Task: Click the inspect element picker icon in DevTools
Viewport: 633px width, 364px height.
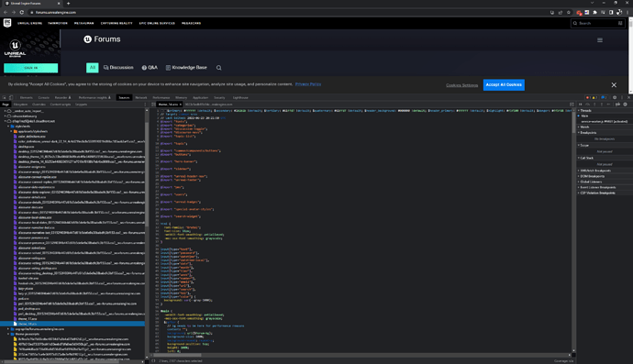Action: coord(5,98)
